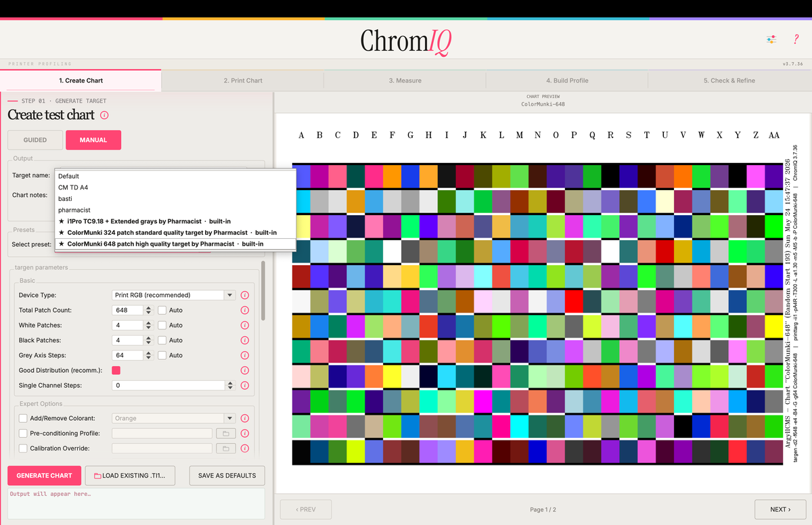Screen dimensions: 812x525
Task: Switch to the 2. Print Chart tab
Action: click(243, 81)
